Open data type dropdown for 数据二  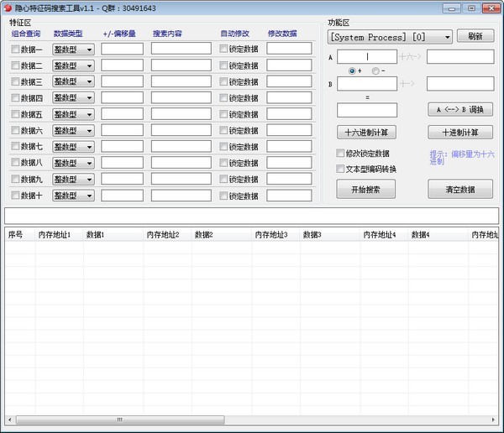tap(73, 65)
